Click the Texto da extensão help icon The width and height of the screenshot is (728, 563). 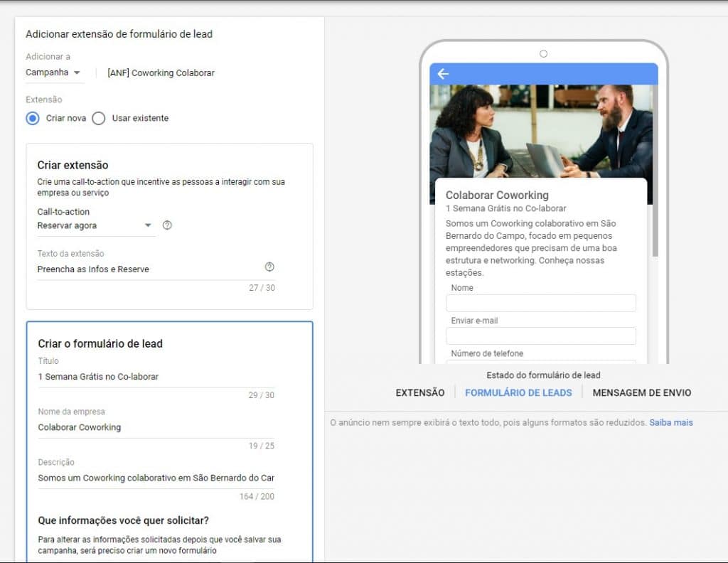(x=269, y=267)
